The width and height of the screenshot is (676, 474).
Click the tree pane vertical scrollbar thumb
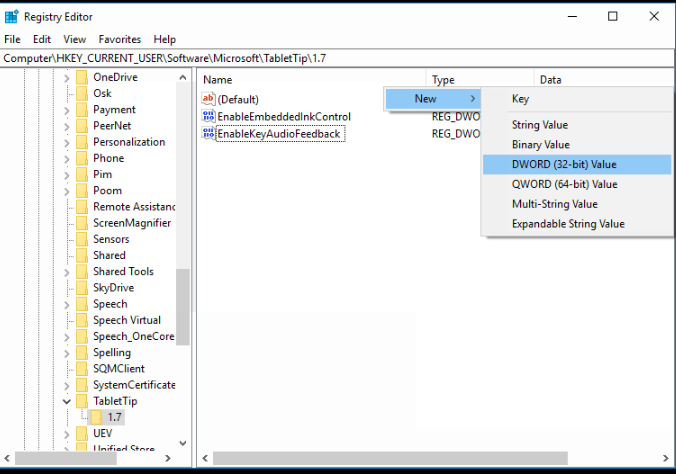coord(183,307)
